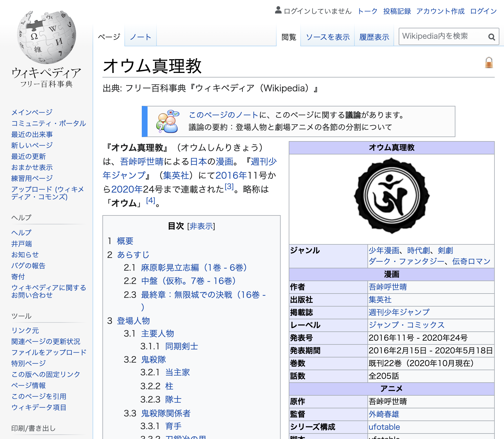
Task: Open 週刊少年ジャンプ link in infobox
Action: tap(399, 312)
